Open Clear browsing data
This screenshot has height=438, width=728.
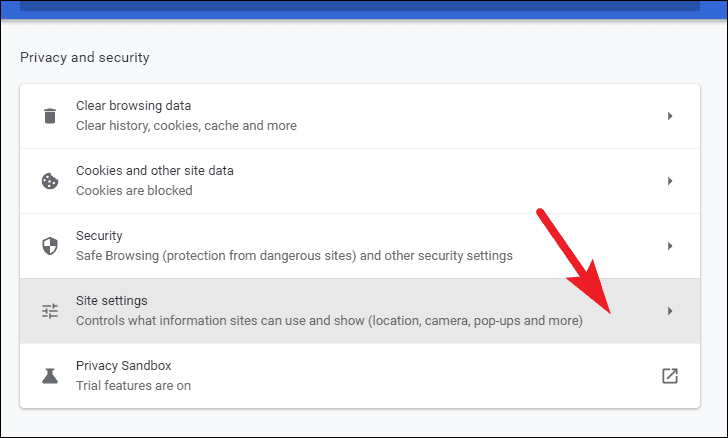(x=360, y=116)
